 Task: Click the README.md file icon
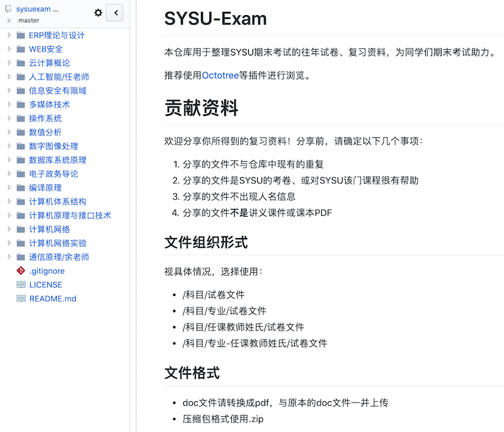coord(21,298)
